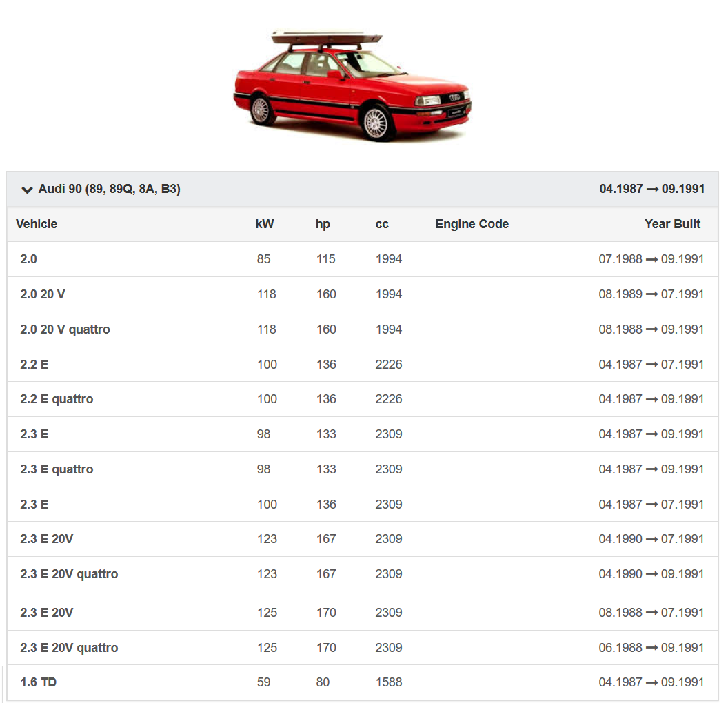Click the 118 kW value in 2.0 20 V row
Viewport: 728px width, 703px height.
tap(267, 294)
